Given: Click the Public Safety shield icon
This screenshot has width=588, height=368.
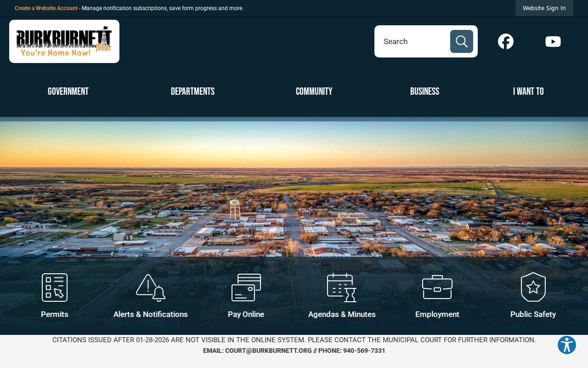Looking at the screenshot, I should [533, 287].
